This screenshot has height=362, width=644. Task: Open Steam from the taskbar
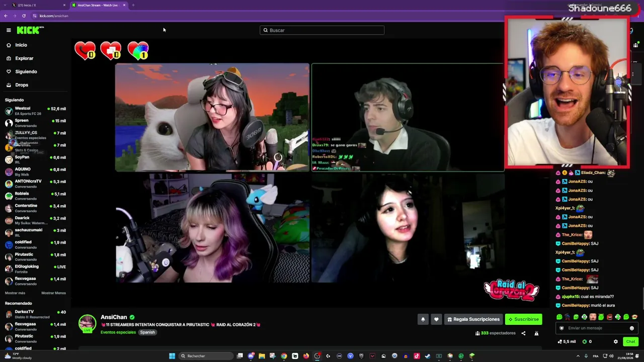[428, 356]
